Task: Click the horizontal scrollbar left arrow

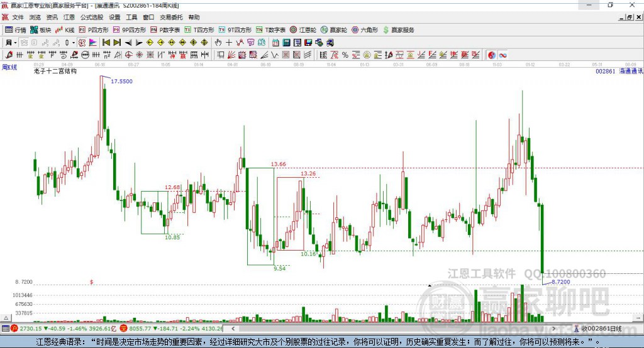Action: [x=233, y=329]
